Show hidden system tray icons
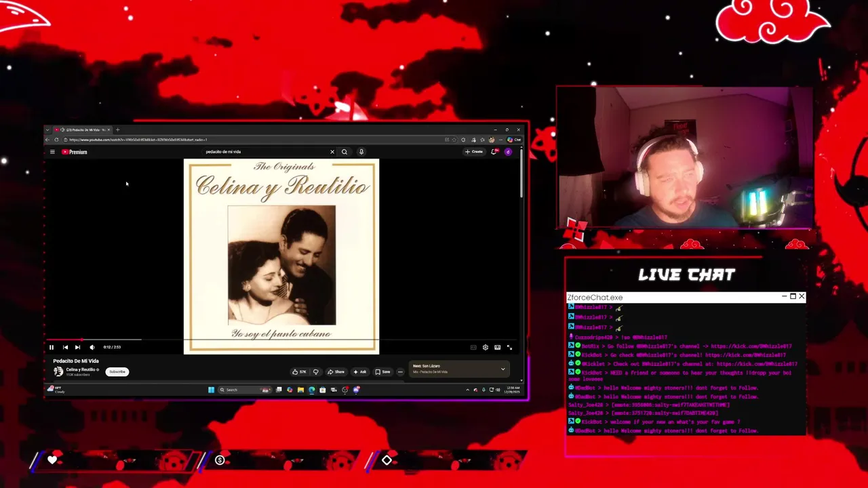The image size is (868, 488). coord(467,390)
